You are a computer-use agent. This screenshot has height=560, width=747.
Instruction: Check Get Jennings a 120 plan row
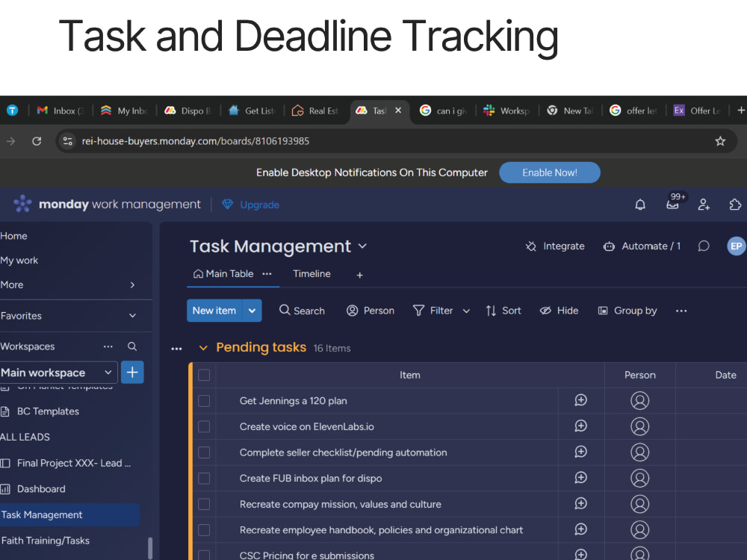(x=204, y=401)
